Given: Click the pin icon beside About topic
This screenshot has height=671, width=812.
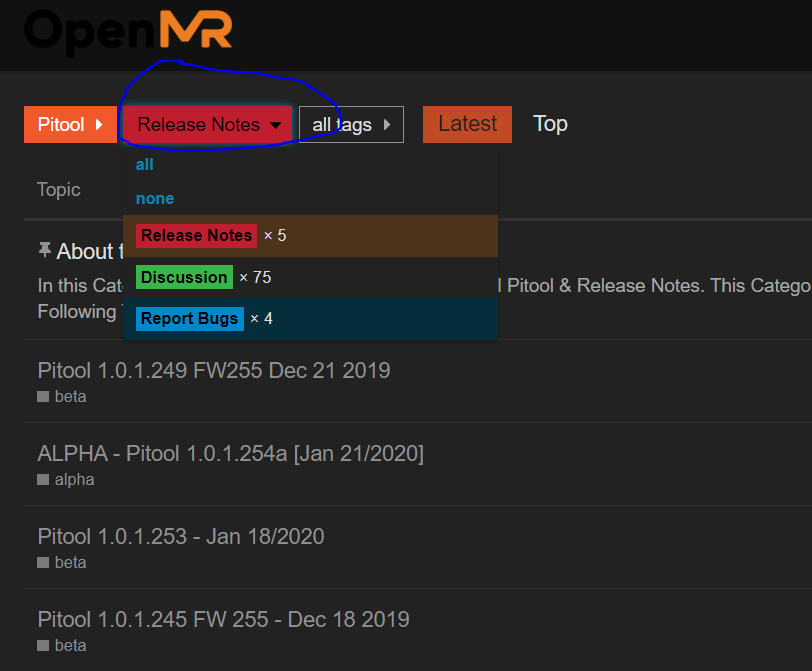Looking at the screenshot, I should 44,250.
